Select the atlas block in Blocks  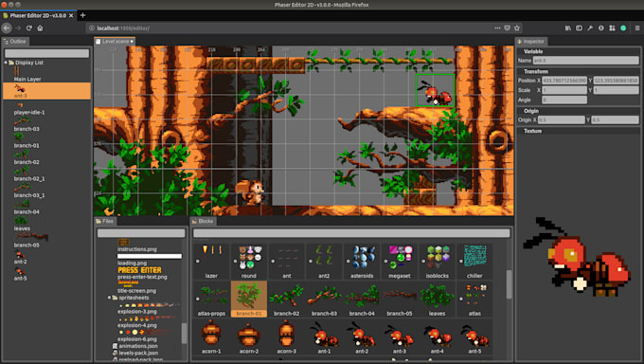(474, 299)
